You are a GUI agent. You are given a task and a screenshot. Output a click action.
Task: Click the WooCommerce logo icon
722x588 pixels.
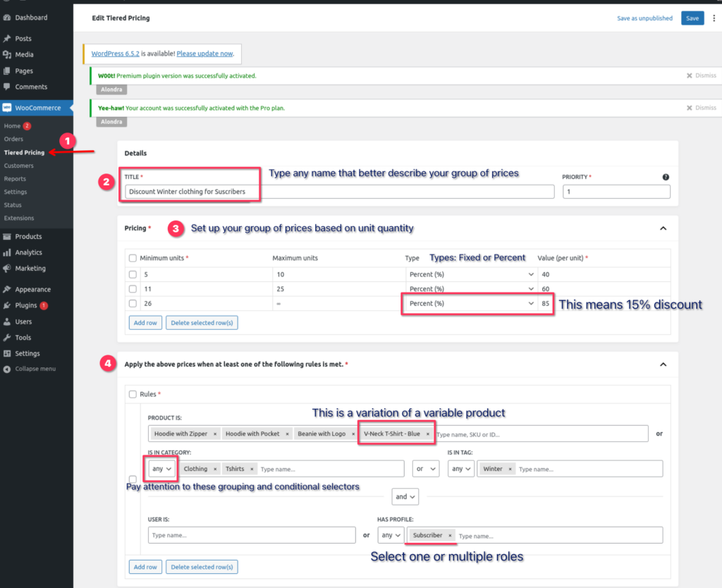pos(7,108)
